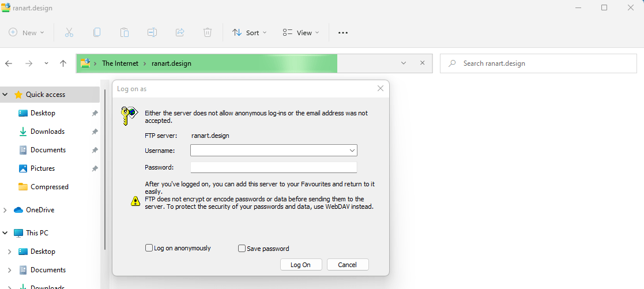
Task: Select Desktop under Quick access
Action: coord(43,113)
